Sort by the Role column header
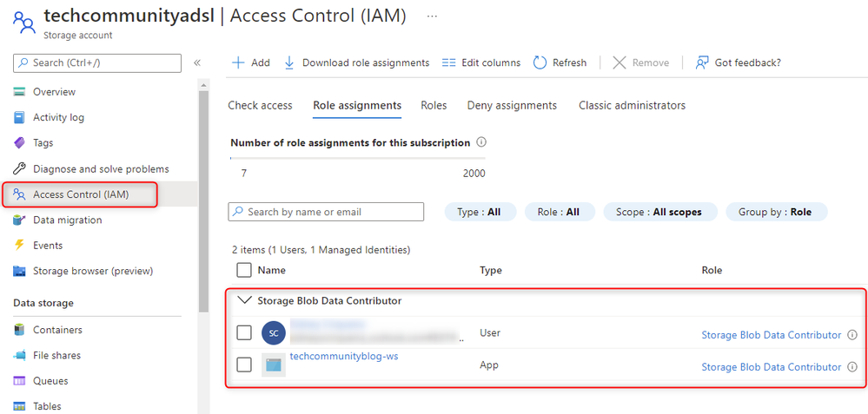This screenshot has width=868, height=414. pyautogui.click(x=712, y=270)
